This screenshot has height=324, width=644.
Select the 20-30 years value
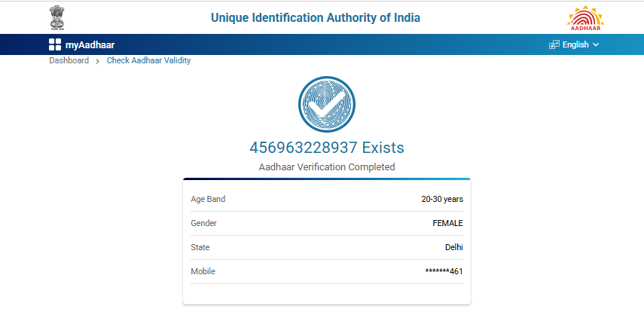click(x=442, y=199)
